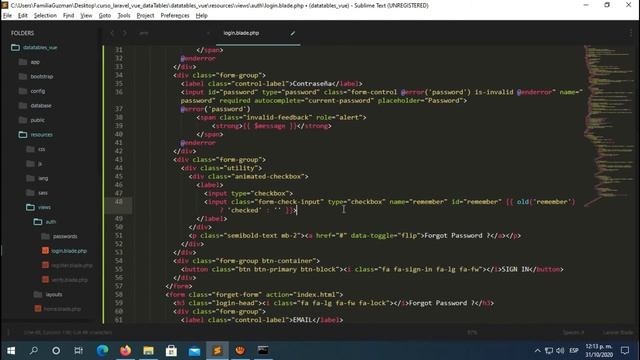Viewport: 640px width, 360px height.
Task: Open Microsoft Store from taskbar
Action: coord(171,350)
